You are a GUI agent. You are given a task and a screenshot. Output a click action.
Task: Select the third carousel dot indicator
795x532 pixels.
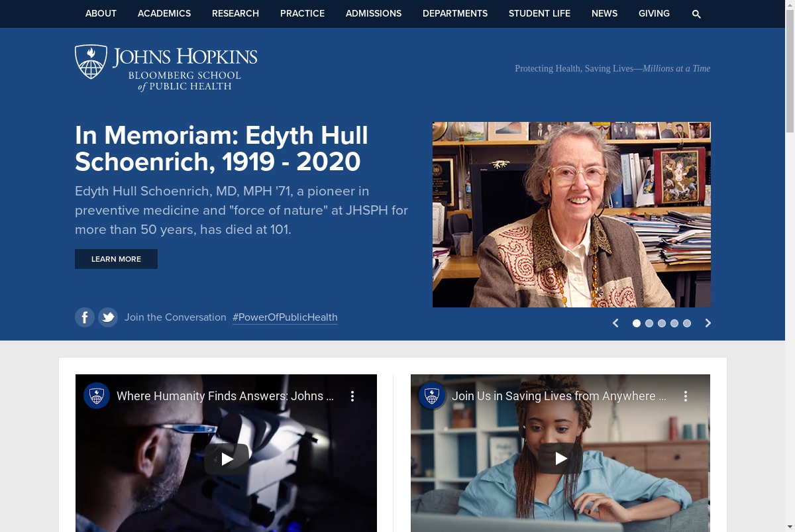pyautogui.click(x=662, y=323)
